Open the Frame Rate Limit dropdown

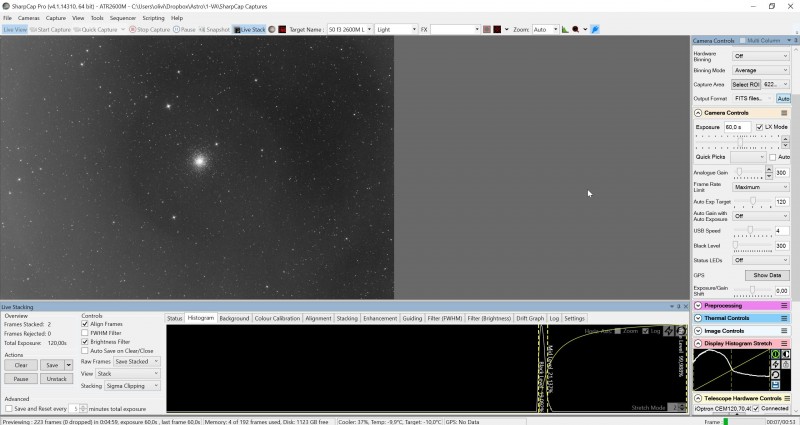point(761,187)
